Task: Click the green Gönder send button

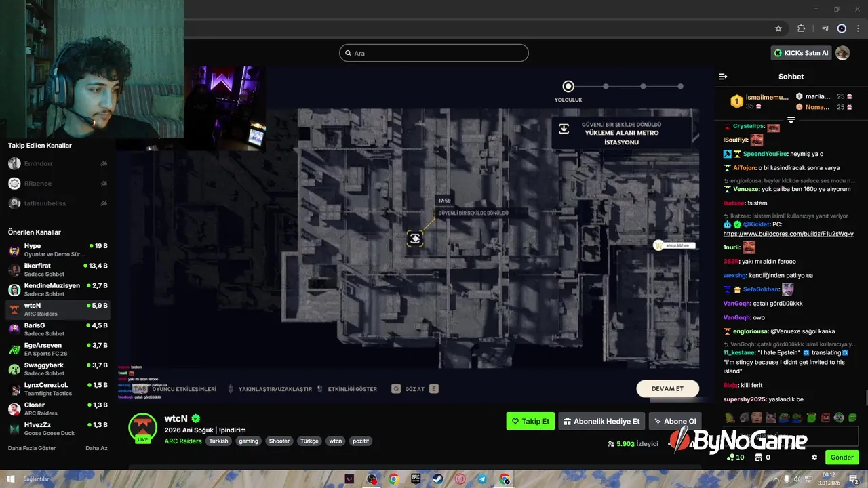Action: pos(842,457)
